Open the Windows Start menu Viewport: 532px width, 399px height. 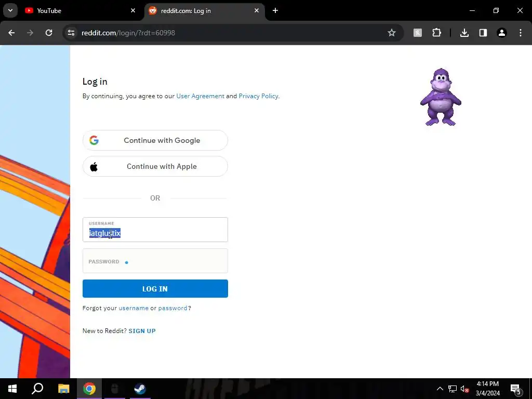(x=12, y=389)
